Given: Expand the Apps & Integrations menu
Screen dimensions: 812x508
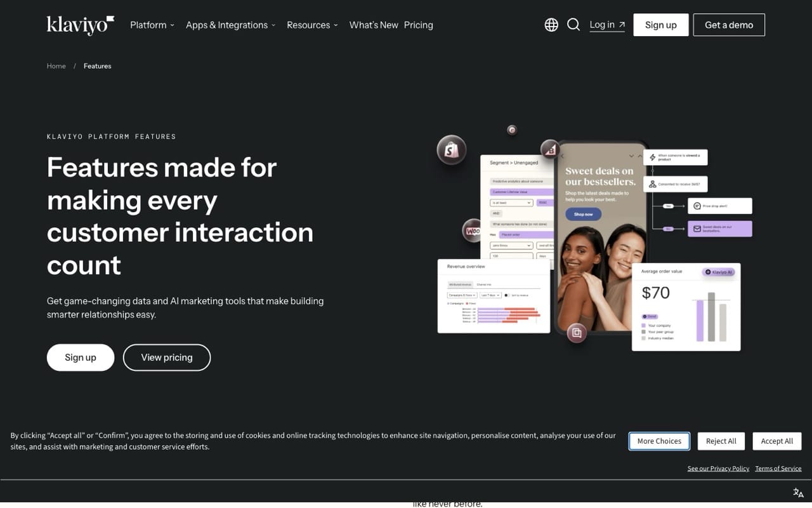Looking at the screenshot, I should point(231,25).
